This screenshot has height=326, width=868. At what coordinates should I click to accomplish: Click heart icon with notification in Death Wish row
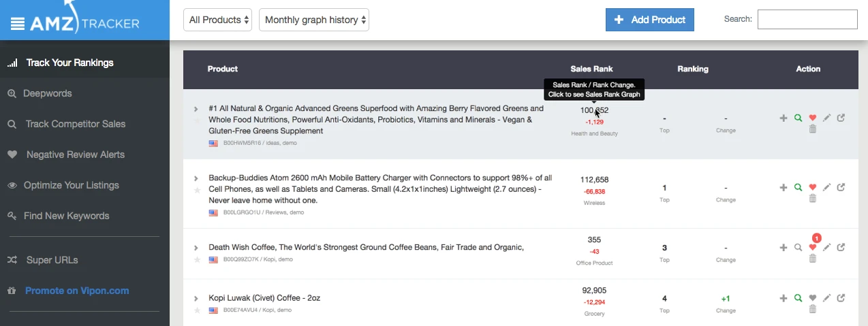tap(812, 248)
